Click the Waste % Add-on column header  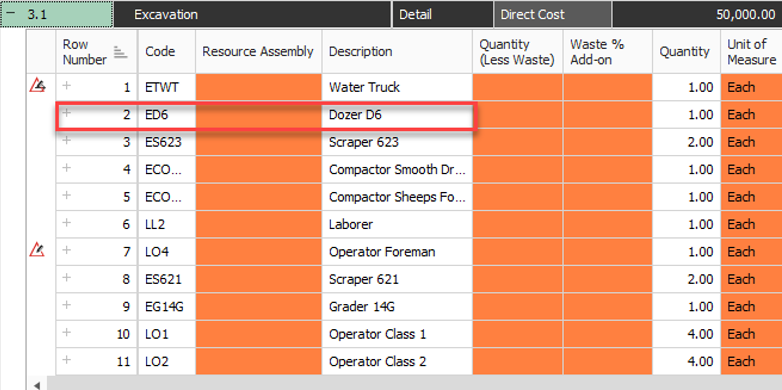pyautogui.click(x=607, y=52)
